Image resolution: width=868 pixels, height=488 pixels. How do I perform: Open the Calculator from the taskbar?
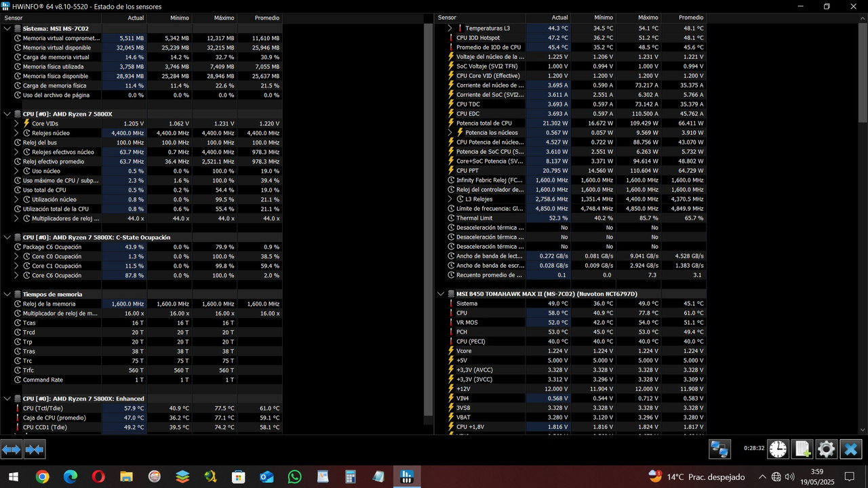[x=351, y=476]
